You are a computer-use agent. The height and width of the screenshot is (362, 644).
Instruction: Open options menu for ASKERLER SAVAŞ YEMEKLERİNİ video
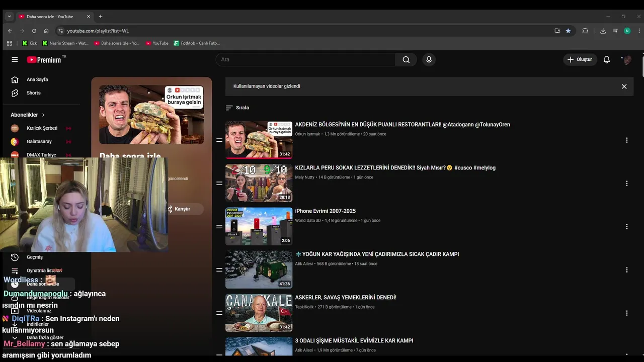click(x=627, y=313)
